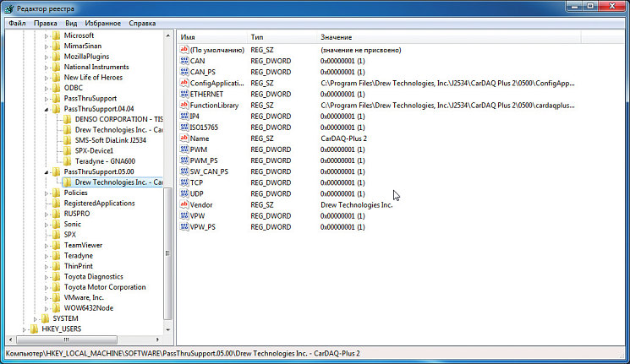Click the ConfigApplication string value icon
The width and height of the screenshot is (630, 364).
184,83
